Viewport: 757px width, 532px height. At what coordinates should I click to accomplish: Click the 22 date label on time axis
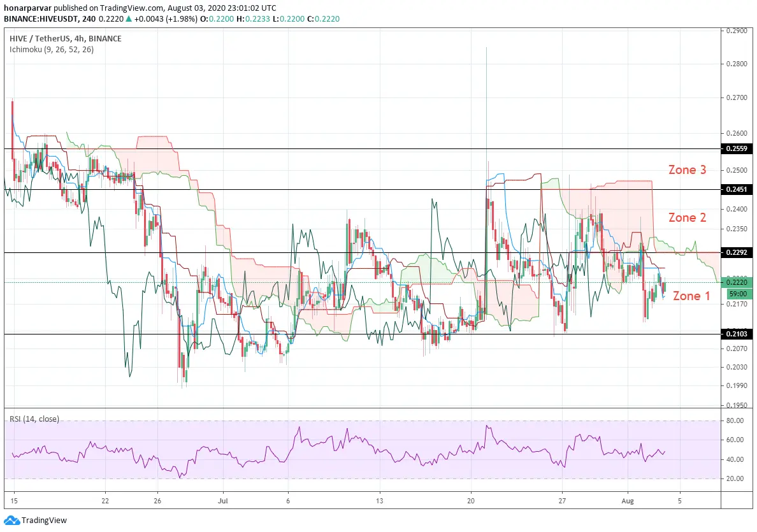point(105,501)
